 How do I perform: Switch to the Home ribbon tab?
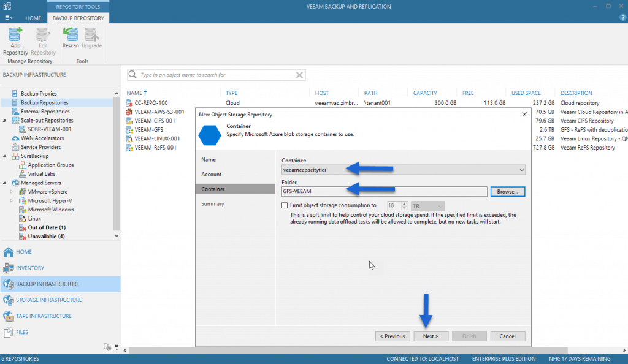coord(33,18)
